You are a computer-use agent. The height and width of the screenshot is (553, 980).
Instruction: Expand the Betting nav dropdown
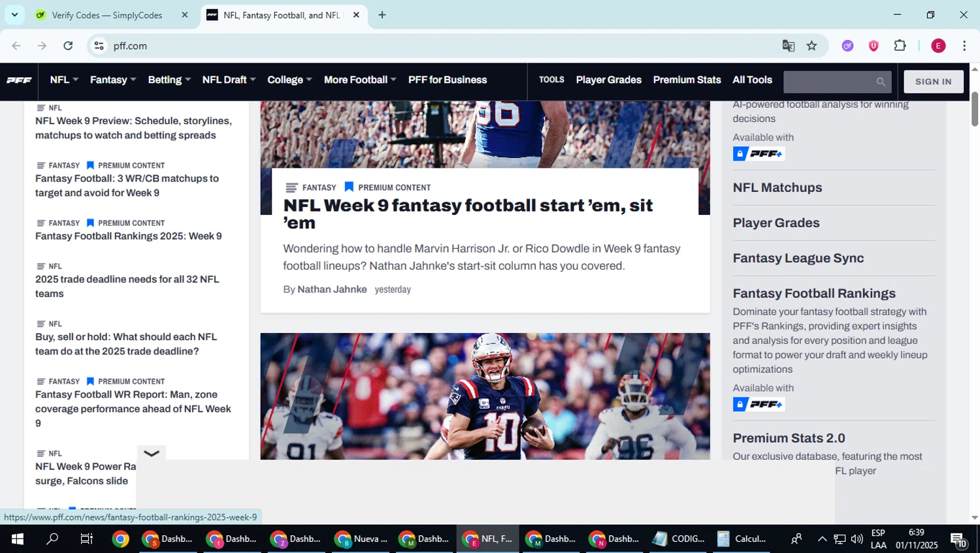pyautogui.click(x=169, y=80)
